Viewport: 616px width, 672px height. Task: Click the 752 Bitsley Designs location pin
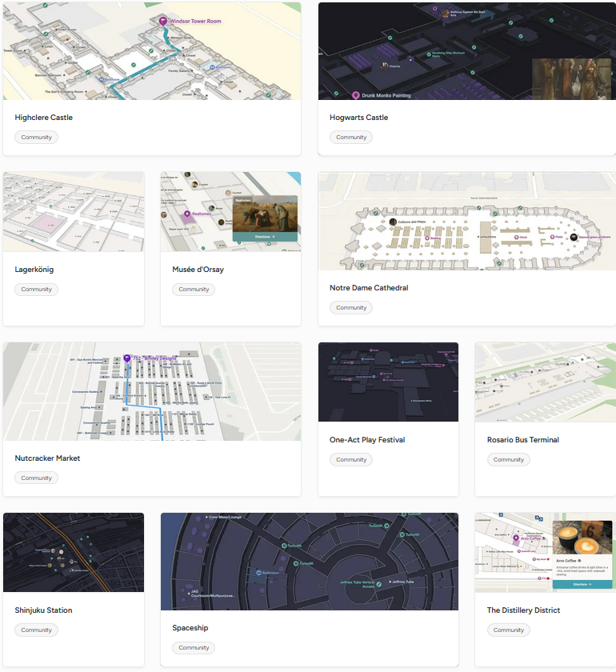(x=127, y=358)
